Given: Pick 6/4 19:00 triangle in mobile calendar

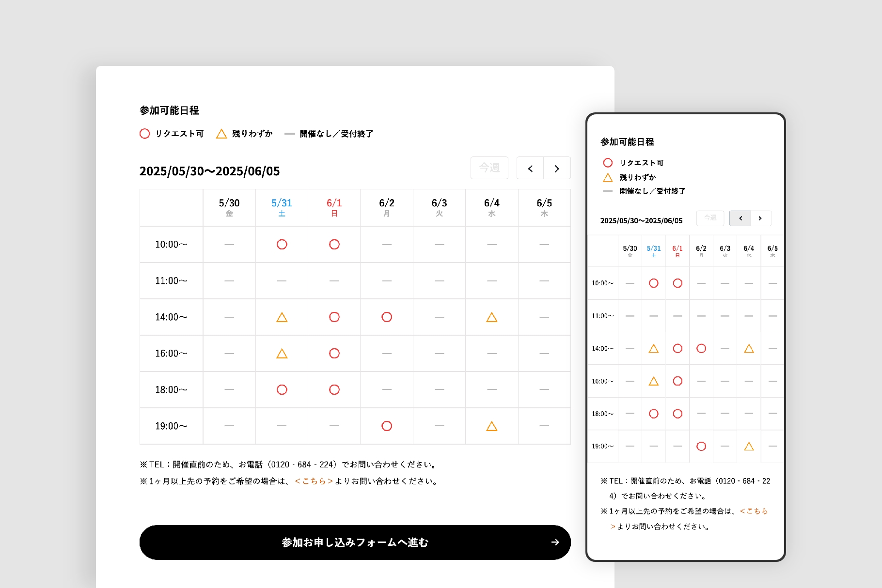Looking at the screenshot, I should tap(749, 447).
